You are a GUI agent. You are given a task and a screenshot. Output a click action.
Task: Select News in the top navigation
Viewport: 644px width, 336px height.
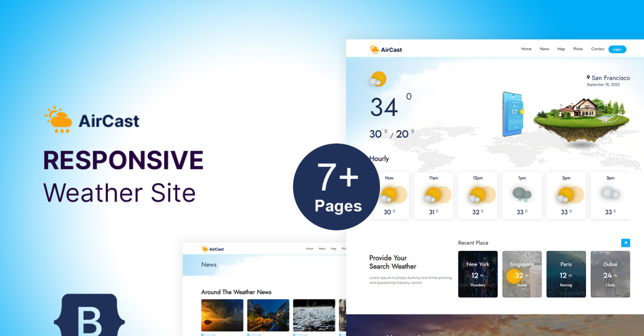pyautogui.click(x=544, y=49)
